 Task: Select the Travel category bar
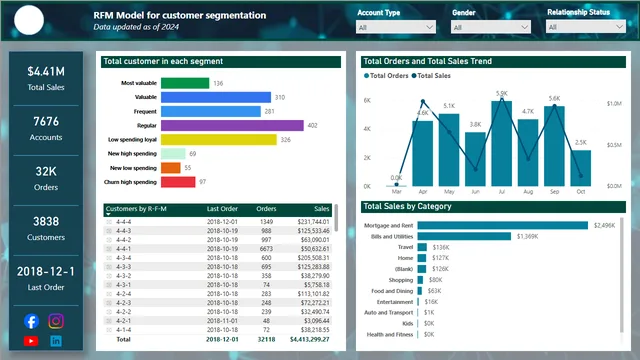(x=422, y=247)
